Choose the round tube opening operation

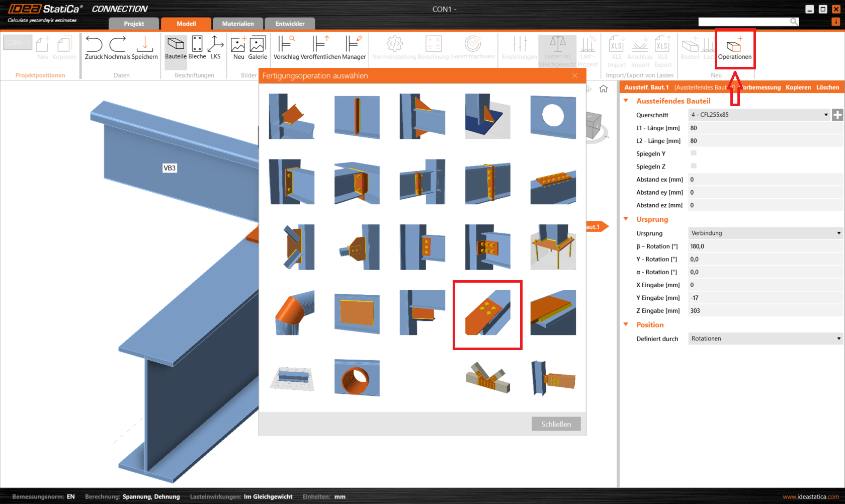point(357,378)
